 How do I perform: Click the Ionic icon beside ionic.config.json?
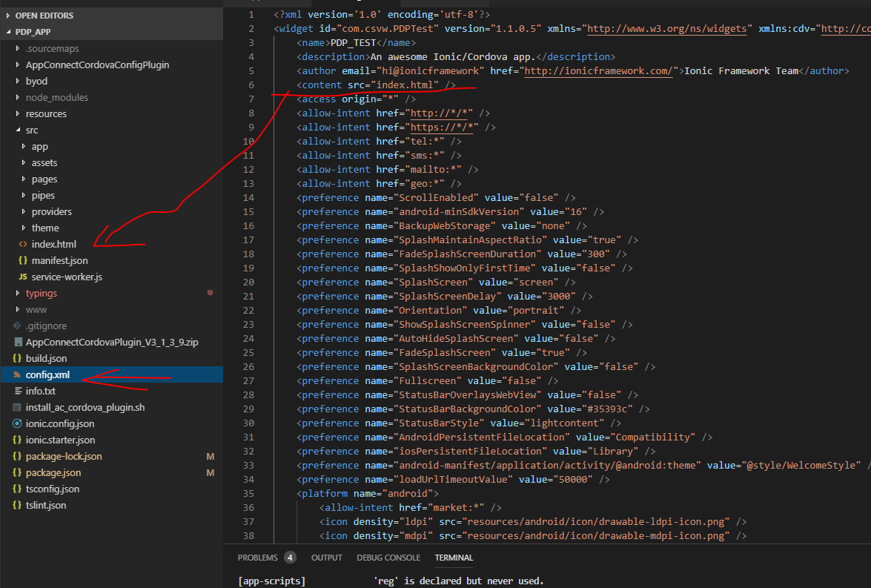pyautogui.click(x=17, y=423)
